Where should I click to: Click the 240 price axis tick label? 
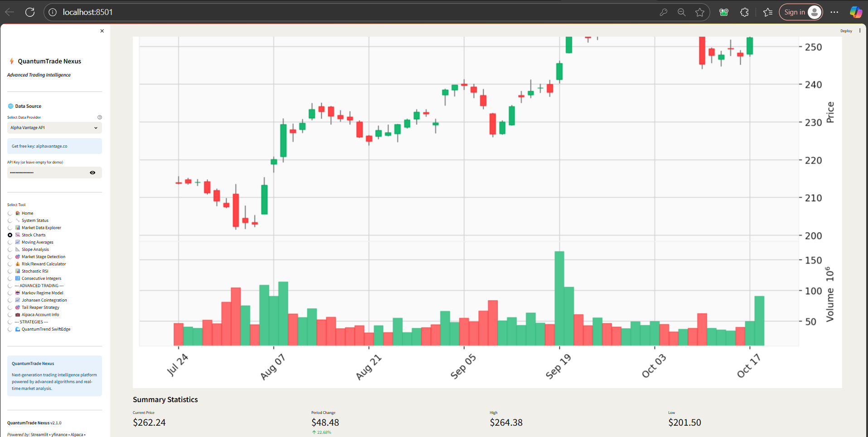[813, 85]
